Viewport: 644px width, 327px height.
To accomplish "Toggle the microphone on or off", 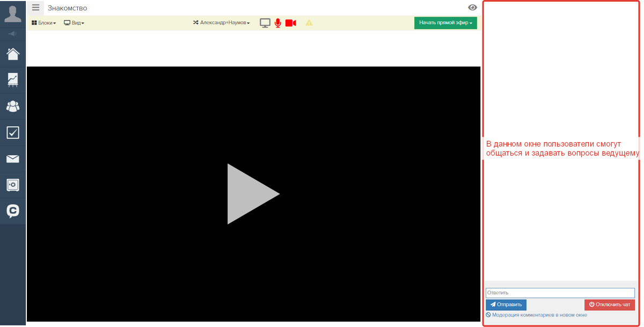I will click(278, 23).
